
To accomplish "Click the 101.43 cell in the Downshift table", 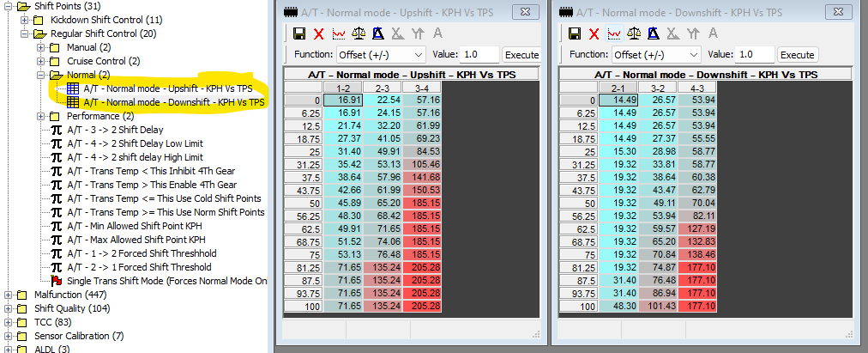I will point(658,307).
